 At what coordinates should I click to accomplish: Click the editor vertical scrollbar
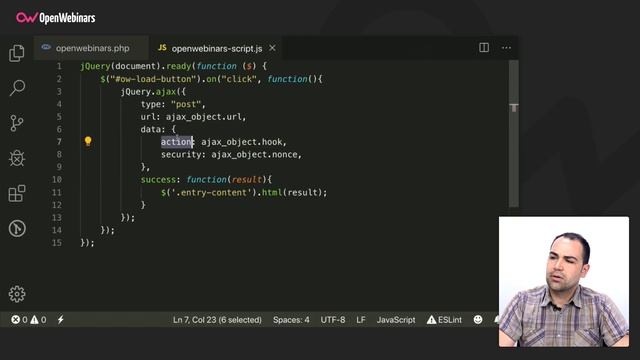[514, 133]
